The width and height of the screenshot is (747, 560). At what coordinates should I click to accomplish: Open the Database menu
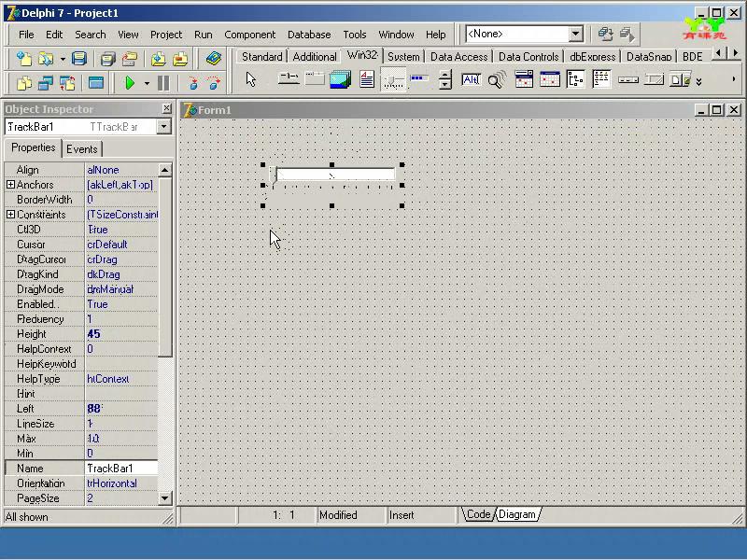point(309,35)
